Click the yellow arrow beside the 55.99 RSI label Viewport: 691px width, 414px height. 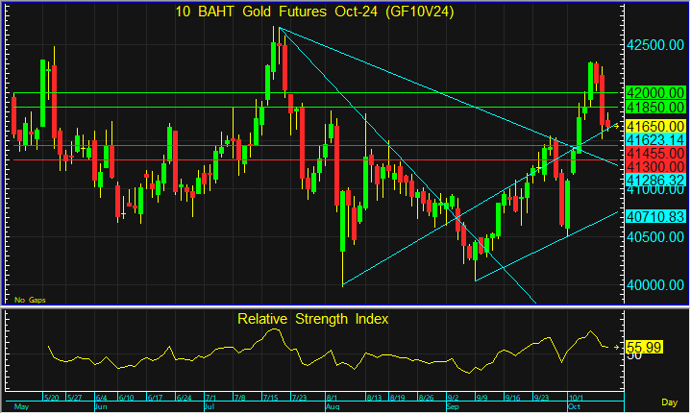click(x=617, y=347)
